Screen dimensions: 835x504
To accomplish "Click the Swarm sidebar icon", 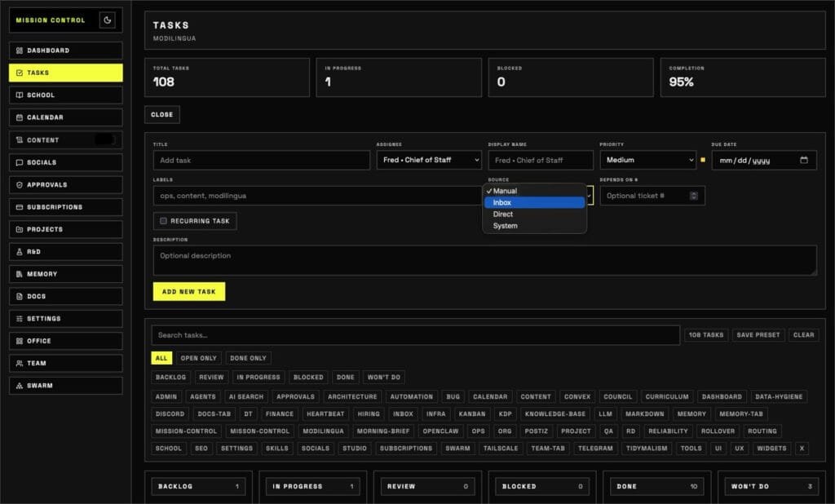I will click(x=20, y=386).
